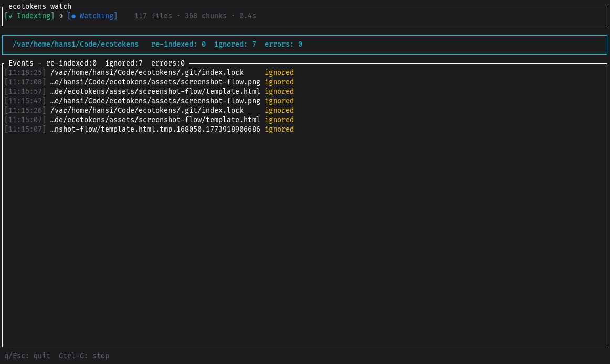Click 'ignored' status on the 11:18:25 row
The image size is (610, 364).
pos(279,73)
